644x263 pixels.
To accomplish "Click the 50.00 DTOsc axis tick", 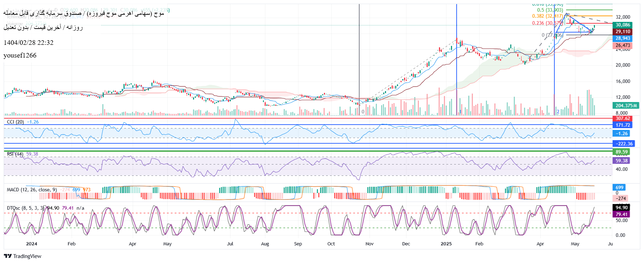I will [622, 220].
